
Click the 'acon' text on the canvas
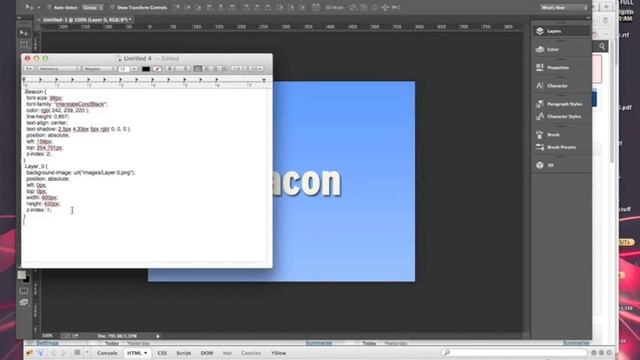[x=306, y=182]
